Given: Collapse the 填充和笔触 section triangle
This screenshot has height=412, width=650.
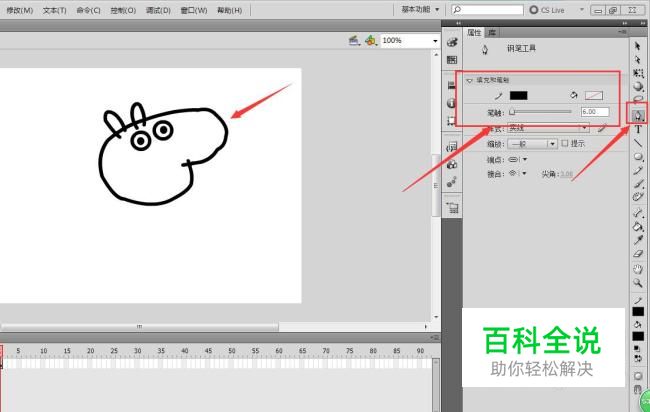Looking at the screenshot, I should click(x=469, y=80).
